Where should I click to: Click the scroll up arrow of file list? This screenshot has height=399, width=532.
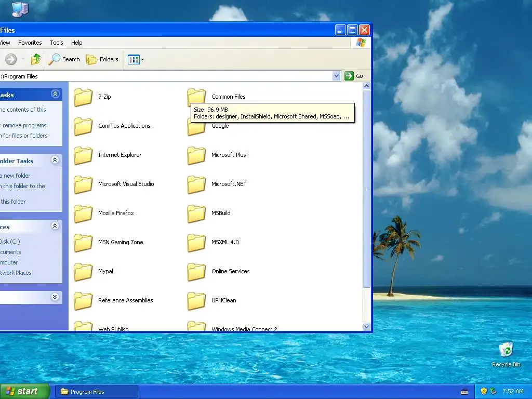coord(366,86)
